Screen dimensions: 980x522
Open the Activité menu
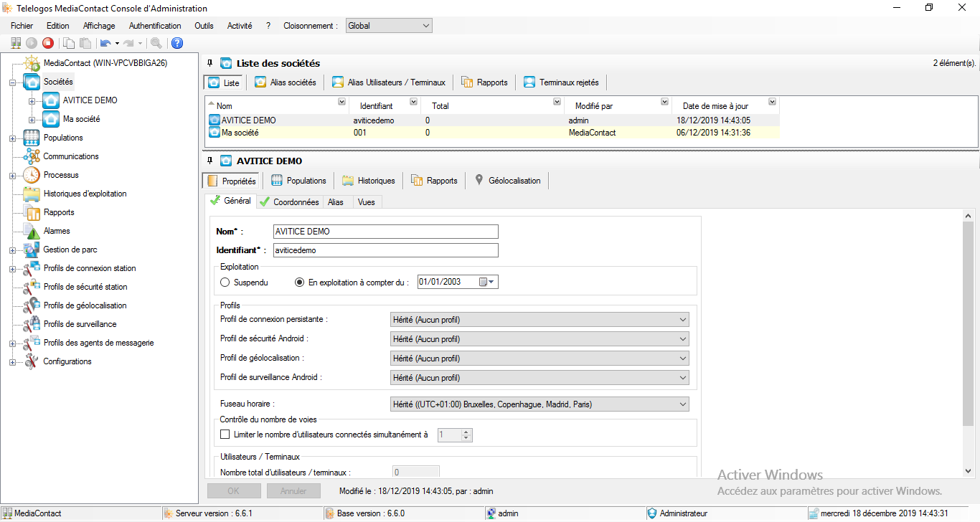pyautogui.click(x=240, y=26)
